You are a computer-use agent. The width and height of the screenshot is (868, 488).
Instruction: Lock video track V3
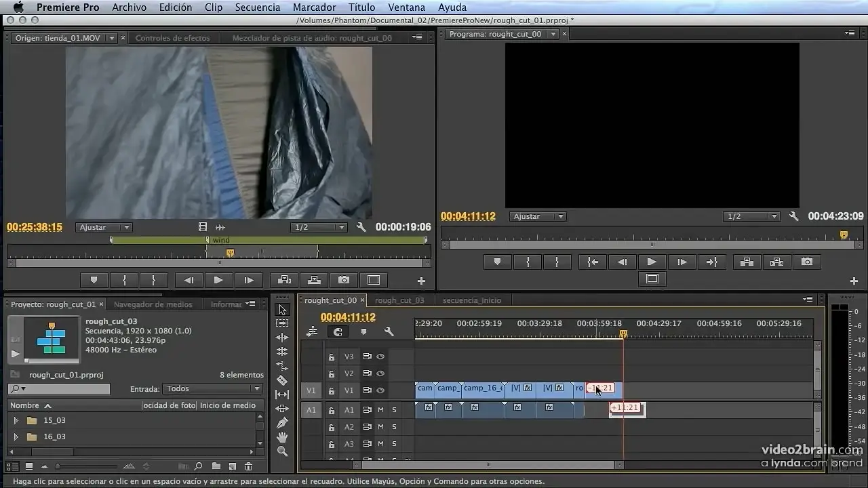point(332,357)
